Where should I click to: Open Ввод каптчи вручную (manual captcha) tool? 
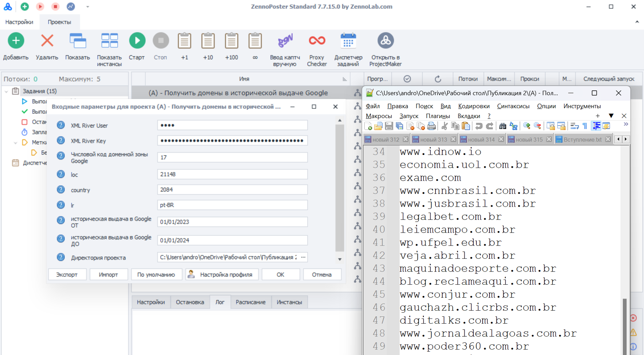pos(285,40)
